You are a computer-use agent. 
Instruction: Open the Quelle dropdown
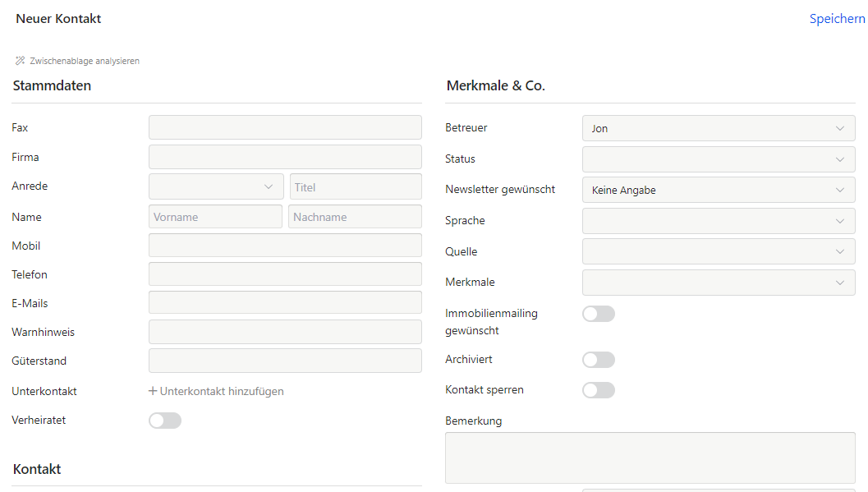click(719, 251)
